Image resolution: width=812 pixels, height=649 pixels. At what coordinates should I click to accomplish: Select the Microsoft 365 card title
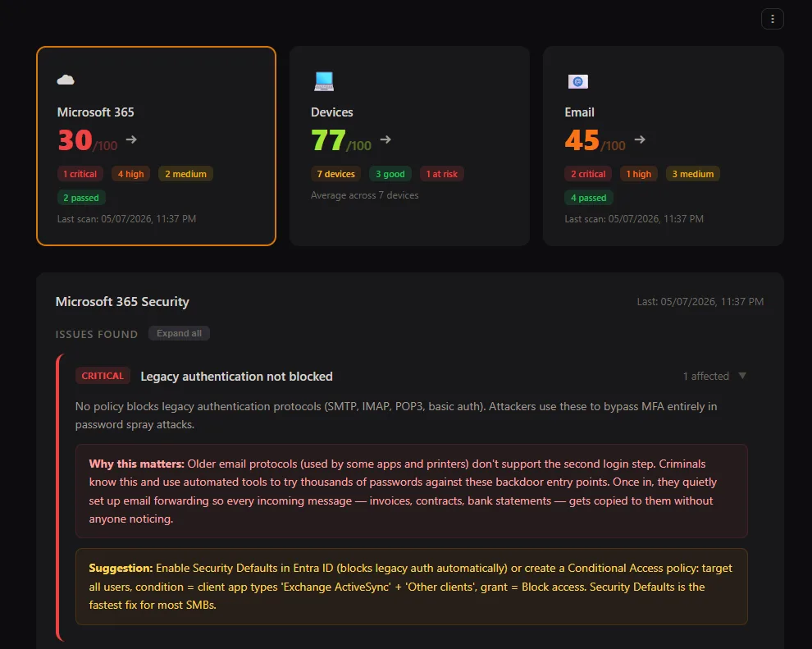coord(95,112)
